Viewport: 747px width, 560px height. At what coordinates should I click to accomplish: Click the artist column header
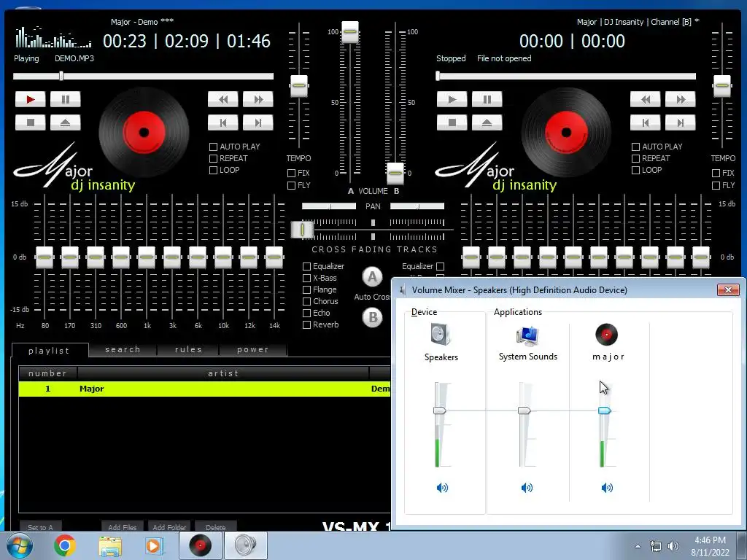pyautogui.click(x=223, y=373)
